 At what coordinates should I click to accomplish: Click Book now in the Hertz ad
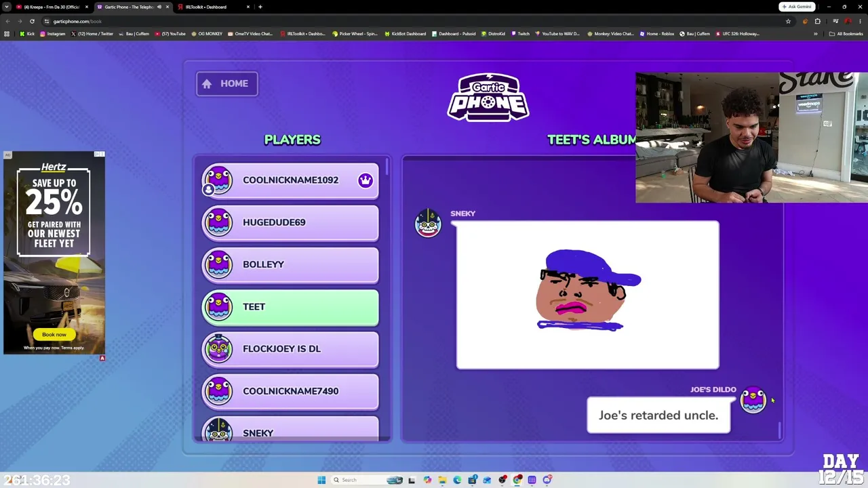(x=54, y=334)
